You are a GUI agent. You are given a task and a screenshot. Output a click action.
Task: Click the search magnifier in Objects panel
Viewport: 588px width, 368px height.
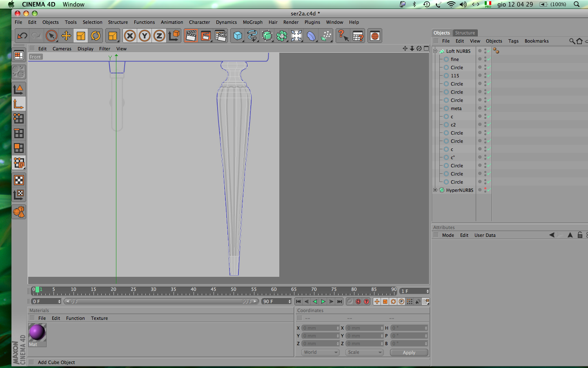click(x=572, y=41)
